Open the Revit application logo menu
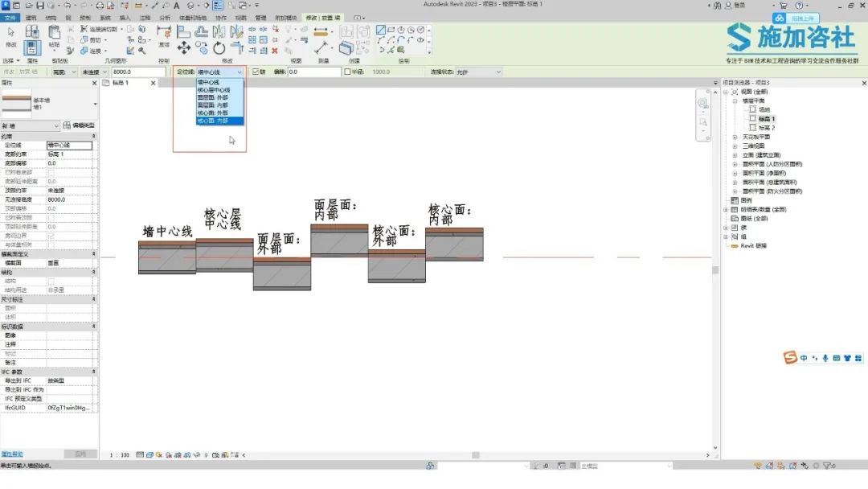The width and height of the screenshot is (868, 489). [x=6, y=5]
